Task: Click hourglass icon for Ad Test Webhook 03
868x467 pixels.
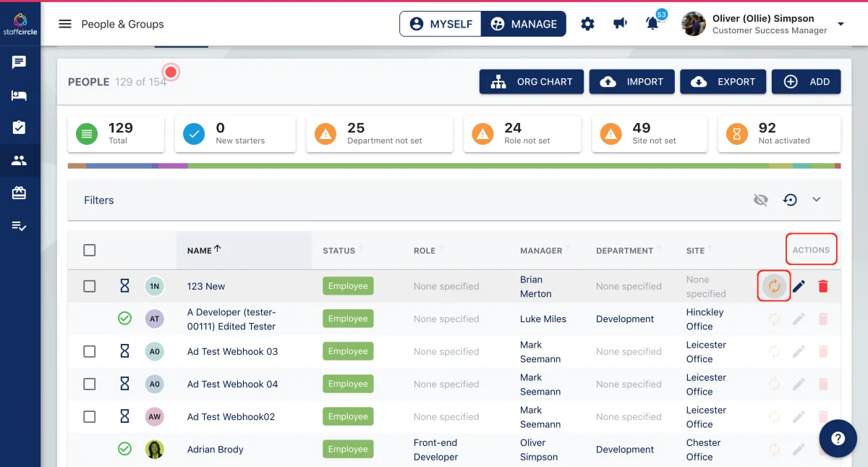Action: coord(124,352)
